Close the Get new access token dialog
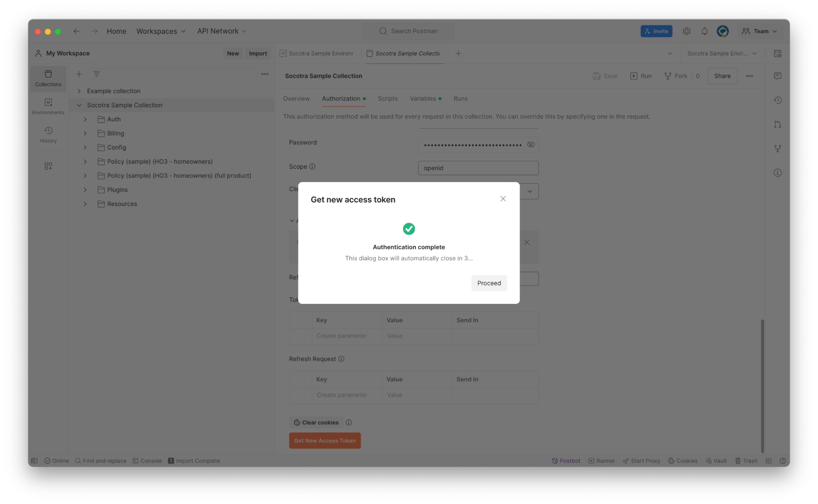818x504 pixels. [x=503, y=199]
